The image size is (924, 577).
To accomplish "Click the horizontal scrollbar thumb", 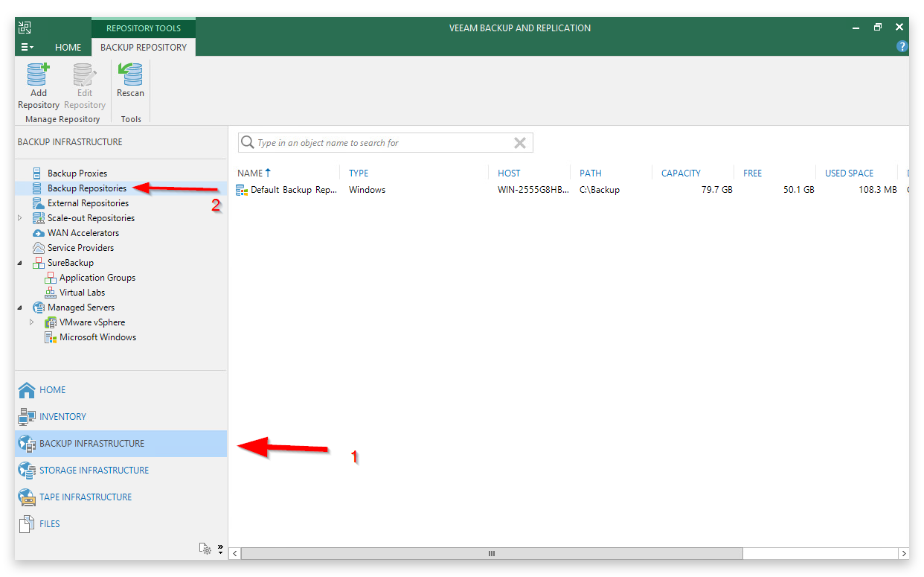I will tap(492, 554).
